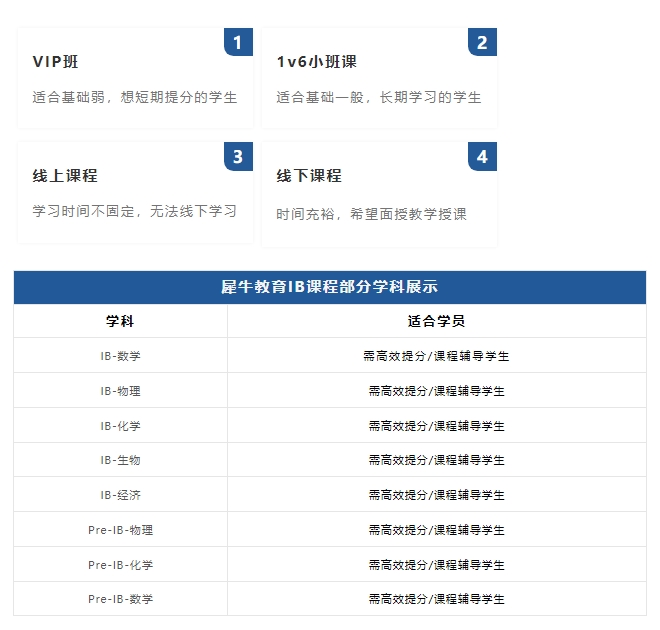The height and width of the screenshot is (630, 660).
Task: Select the 线上课程 card title
Action: coord(65,176)
